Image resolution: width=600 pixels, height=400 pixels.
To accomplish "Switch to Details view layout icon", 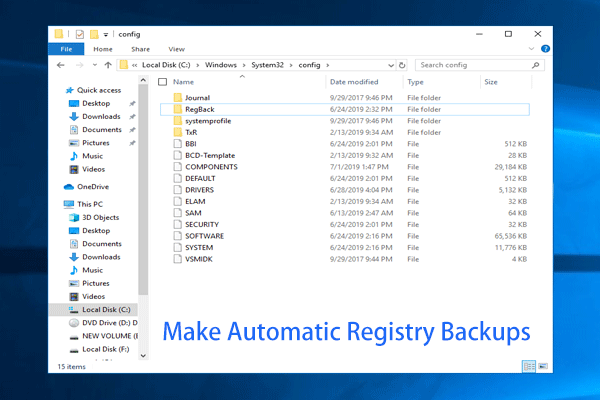I will [529, 366].
